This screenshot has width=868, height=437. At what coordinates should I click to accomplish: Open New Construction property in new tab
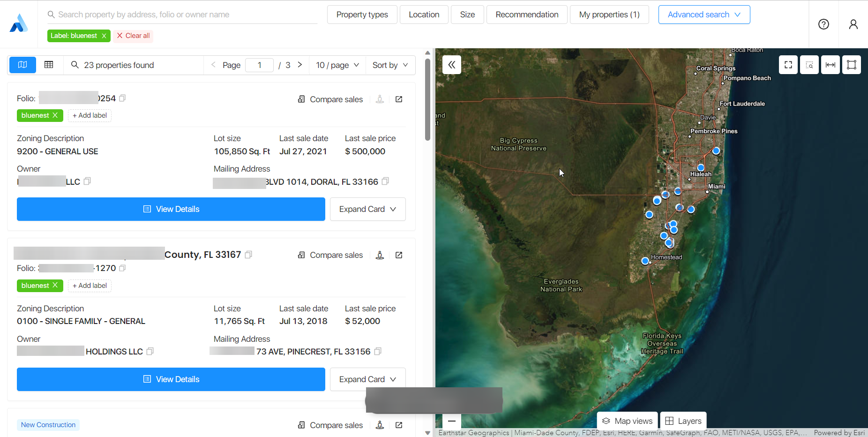coord(399,425)
